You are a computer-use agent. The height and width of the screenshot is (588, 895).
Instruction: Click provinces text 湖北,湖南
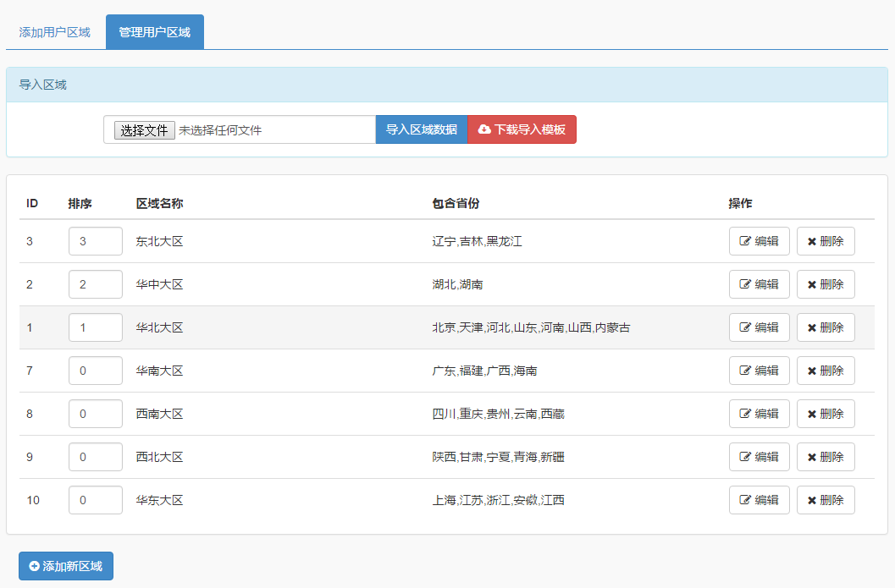pos(458,284)
